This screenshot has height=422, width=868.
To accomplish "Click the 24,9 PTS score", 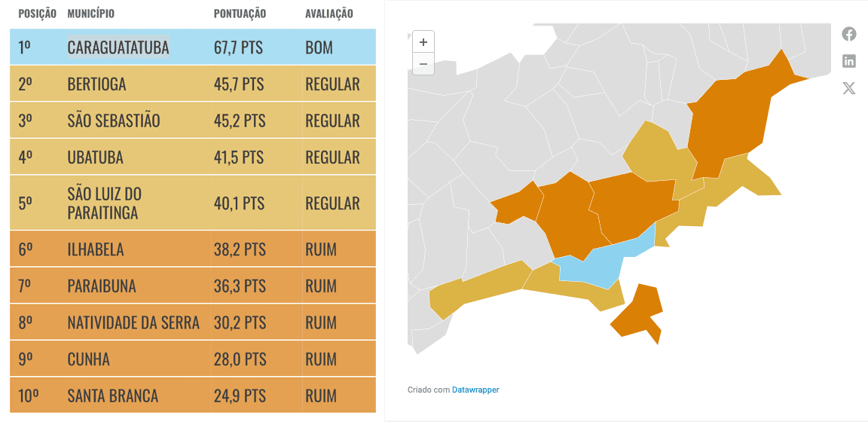I will click(240, 396).
